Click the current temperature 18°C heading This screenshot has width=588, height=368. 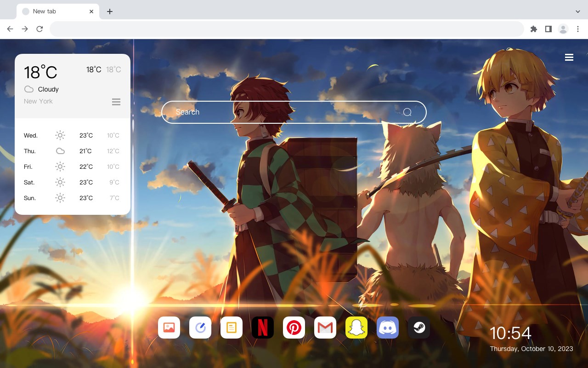(x=40, y=72)
